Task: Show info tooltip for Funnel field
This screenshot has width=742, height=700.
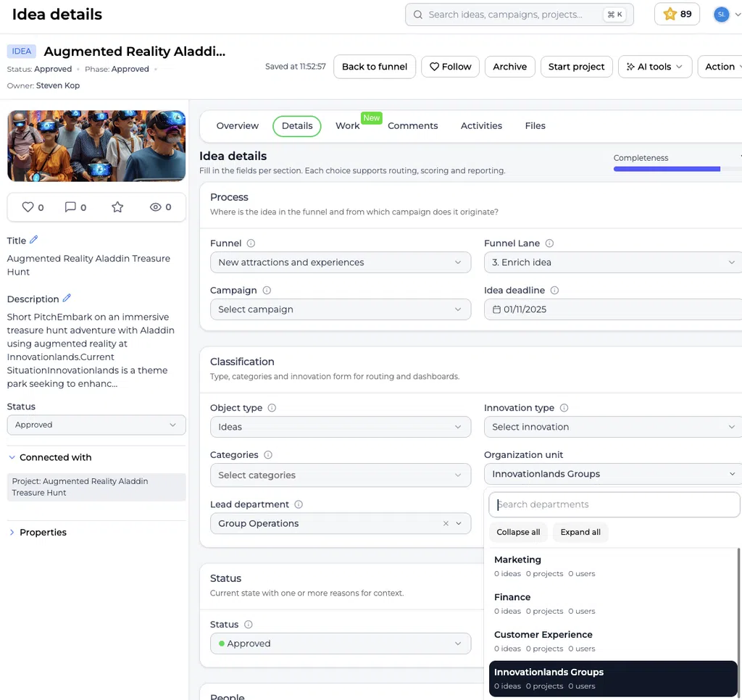Action: point(251,243)
